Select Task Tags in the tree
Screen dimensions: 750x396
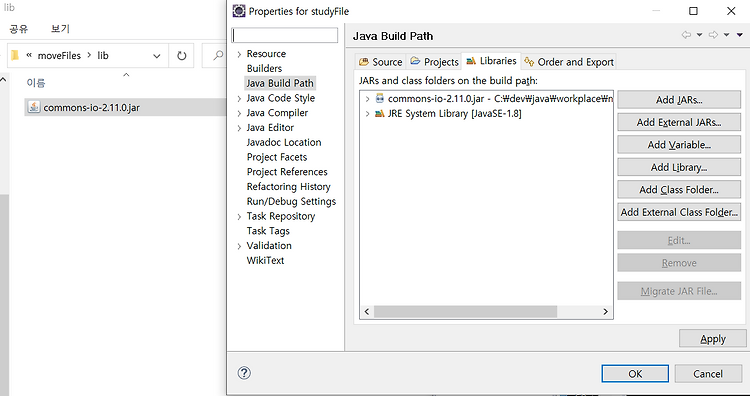(268, 231)
